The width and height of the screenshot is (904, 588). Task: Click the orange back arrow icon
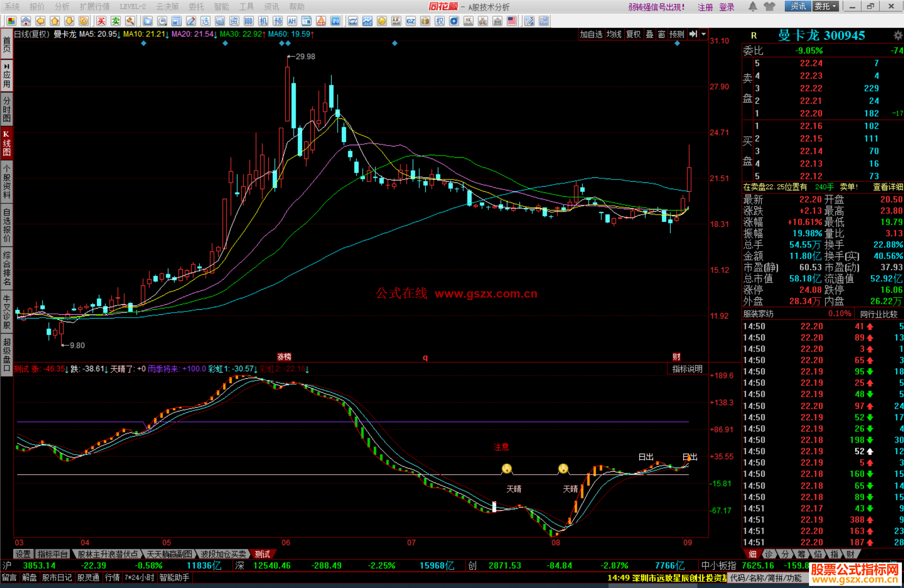point(40,21)
